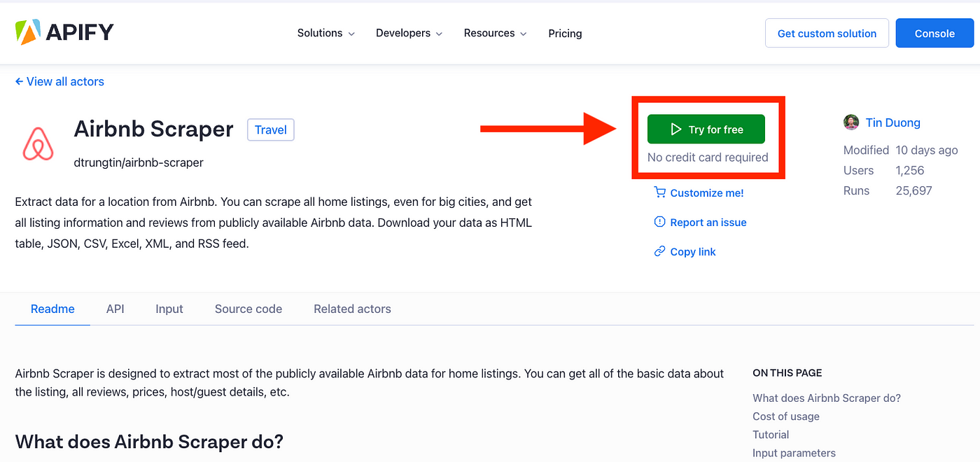The height and width of the screenshot is (462, 980).
Task: Click the Travel category tag
Action: pos(271,129)
